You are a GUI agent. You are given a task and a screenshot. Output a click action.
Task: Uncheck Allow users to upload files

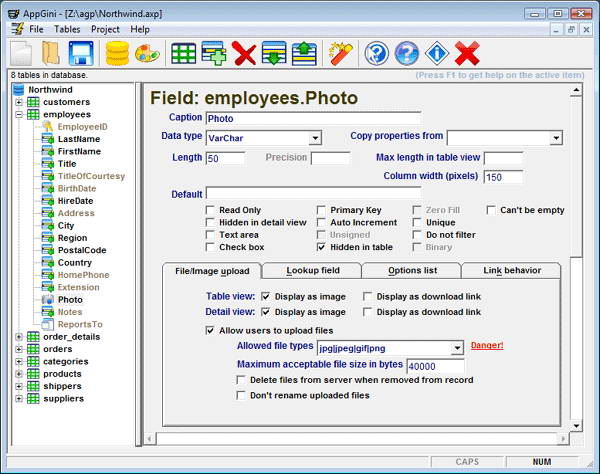(210, 330)
